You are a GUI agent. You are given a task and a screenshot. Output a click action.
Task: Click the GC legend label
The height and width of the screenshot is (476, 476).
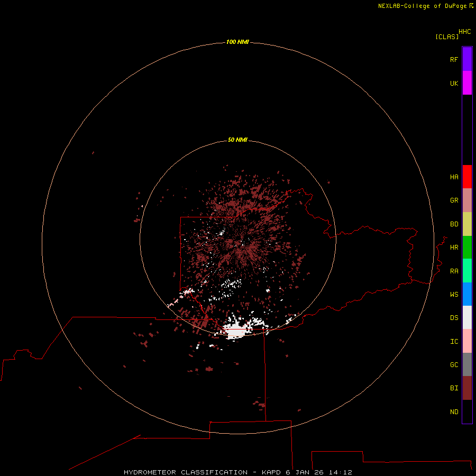pos(454,364)
